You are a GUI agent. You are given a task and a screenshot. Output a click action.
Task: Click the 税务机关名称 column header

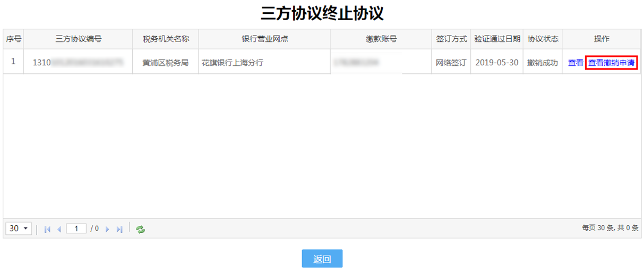[x=166, y=39]
